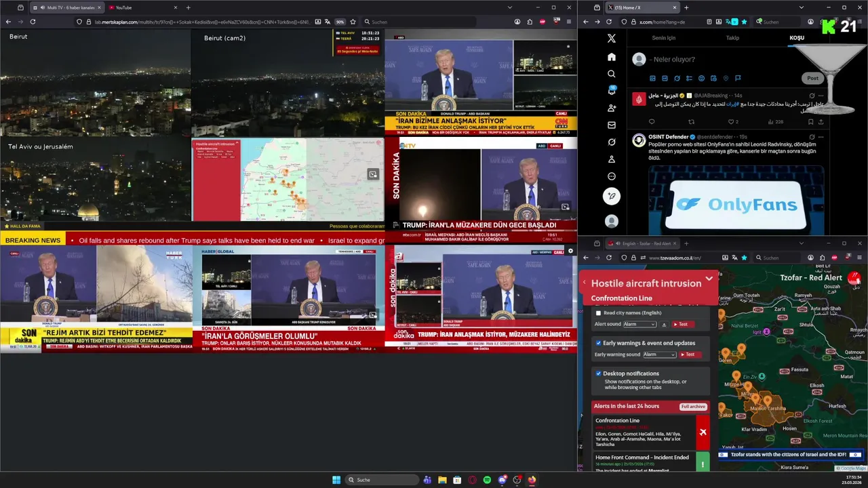Click the compose post feather button
The width and height of the screenshot is (868, 488).
pos(612,197)
